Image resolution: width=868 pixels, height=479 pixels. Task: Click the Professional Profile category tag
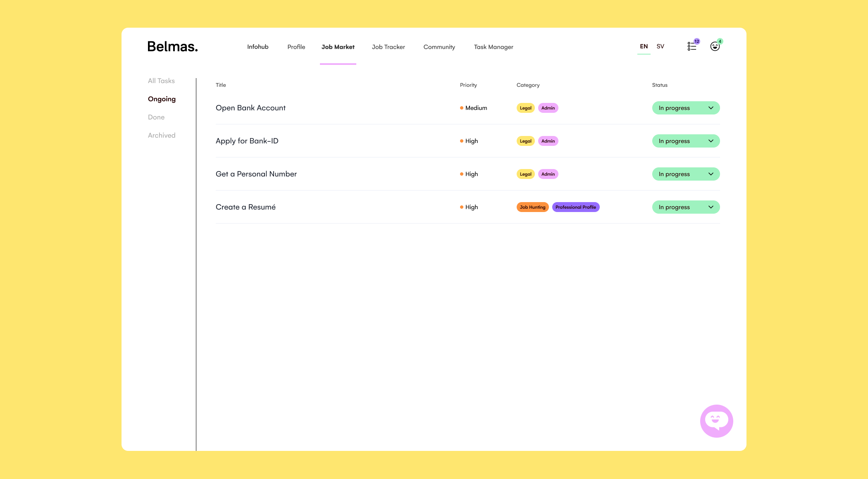pyautogui.click(x=575, y=207)
